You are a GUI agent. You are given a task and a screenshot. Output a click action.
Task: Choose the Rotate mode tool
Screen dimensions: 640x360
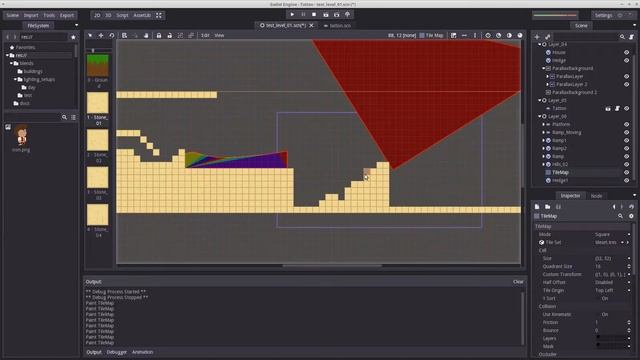point(111,36)
